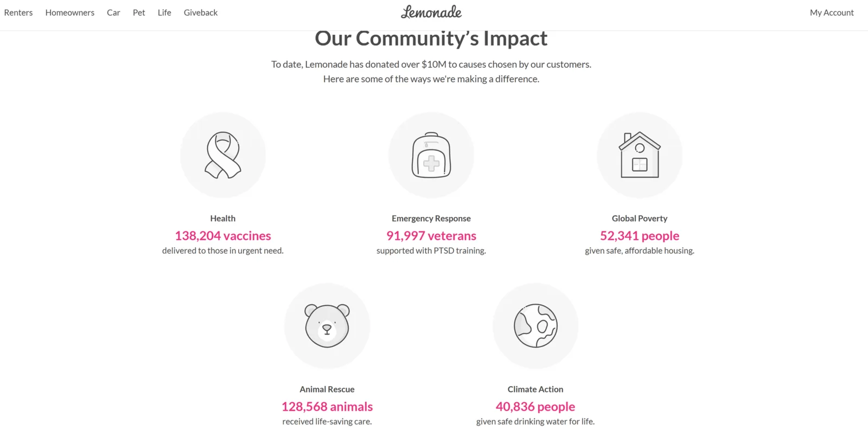Click the 52,341 people housing statistic
Viewport: 868px width, 443px height.
(x=640, y=236)
